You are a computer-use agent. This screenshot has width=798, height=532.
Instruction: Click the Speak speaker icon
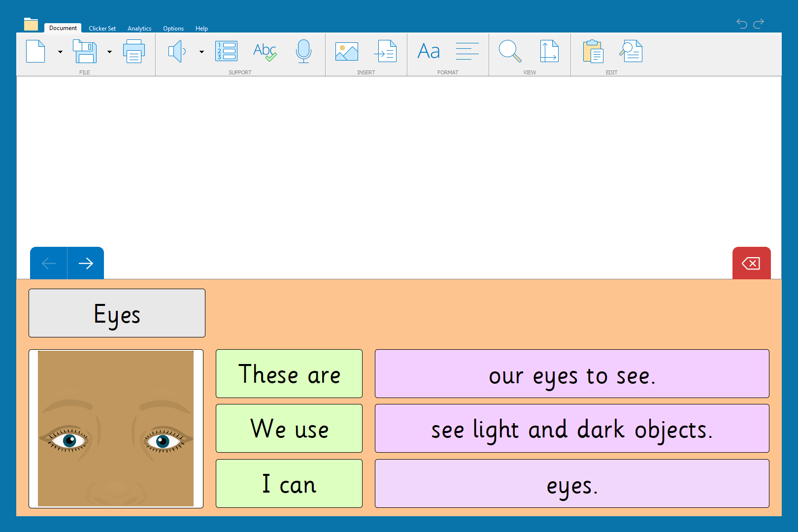(177, 51)
